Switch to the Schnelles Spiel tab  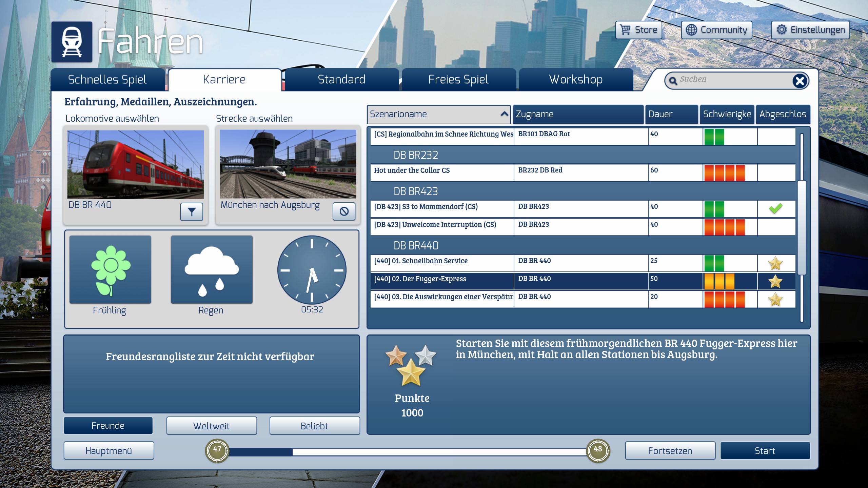tap(107, 79)
